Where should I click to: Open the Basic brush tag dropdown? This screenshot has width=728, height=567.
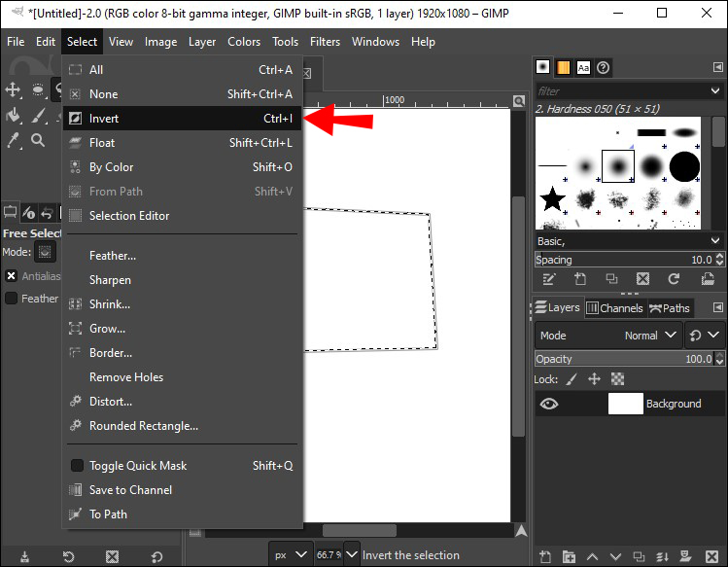pyautogui.click(x=715, y=241)
